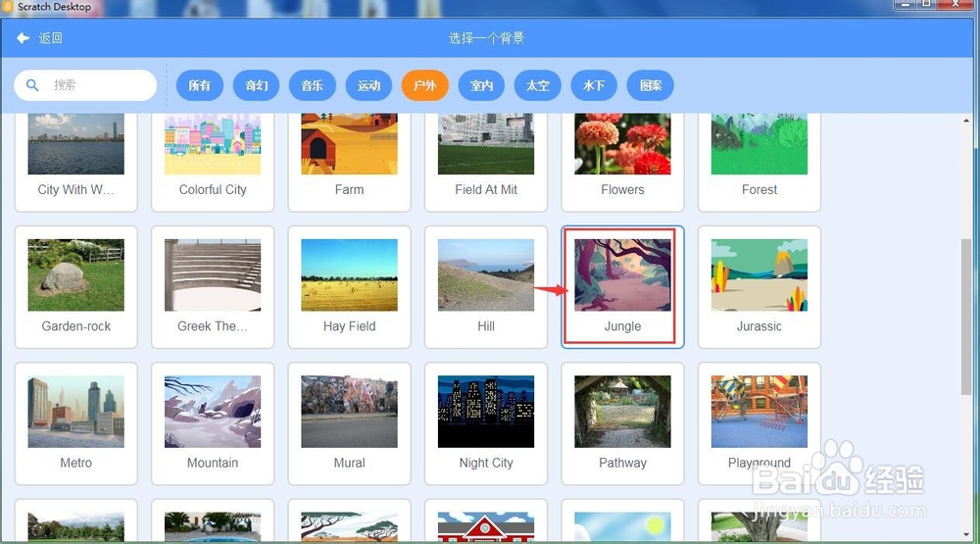Choose the Jungle backdrop
Screen dimensions: 980x544
[x=622, y=287]
